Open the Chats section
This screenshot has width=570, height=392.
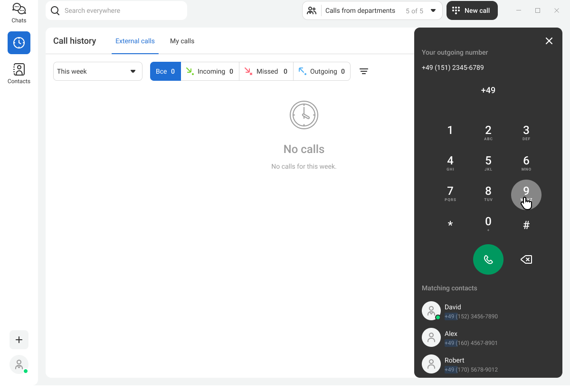click(19, 13)
